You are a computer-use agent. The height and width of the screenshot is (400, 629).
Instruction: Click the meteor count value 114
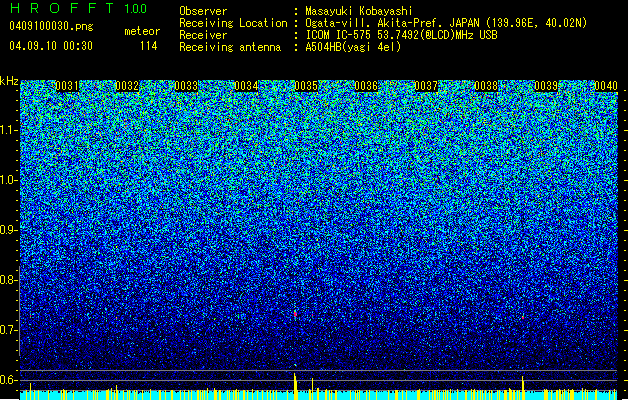pos(148,46)
